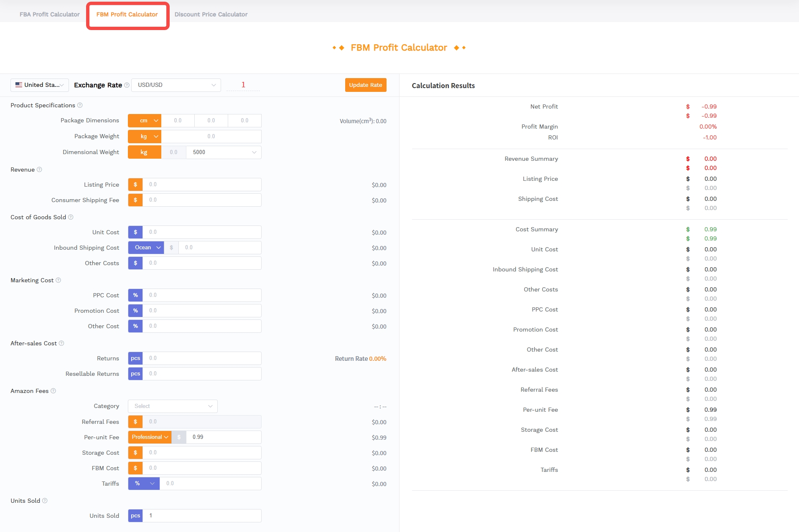
Task: Click help icon beside After-sales Cost
Action: (61, 343)
